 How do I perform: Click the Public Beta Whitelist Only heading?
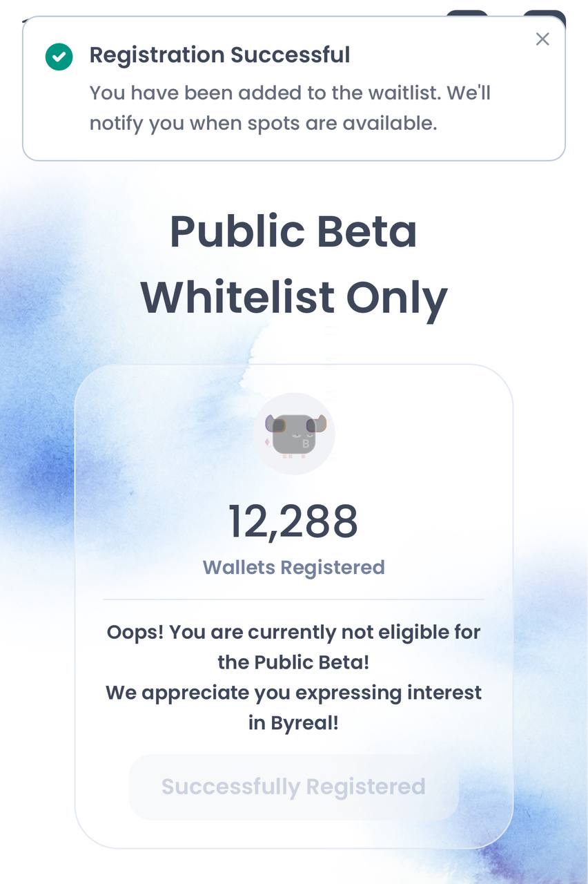294,265
